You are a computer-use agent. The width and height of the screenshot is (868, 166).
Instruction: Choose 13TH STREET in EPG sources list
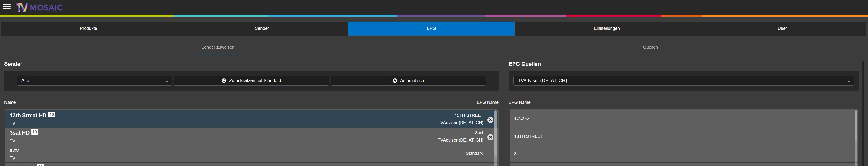tap(682, 136)
